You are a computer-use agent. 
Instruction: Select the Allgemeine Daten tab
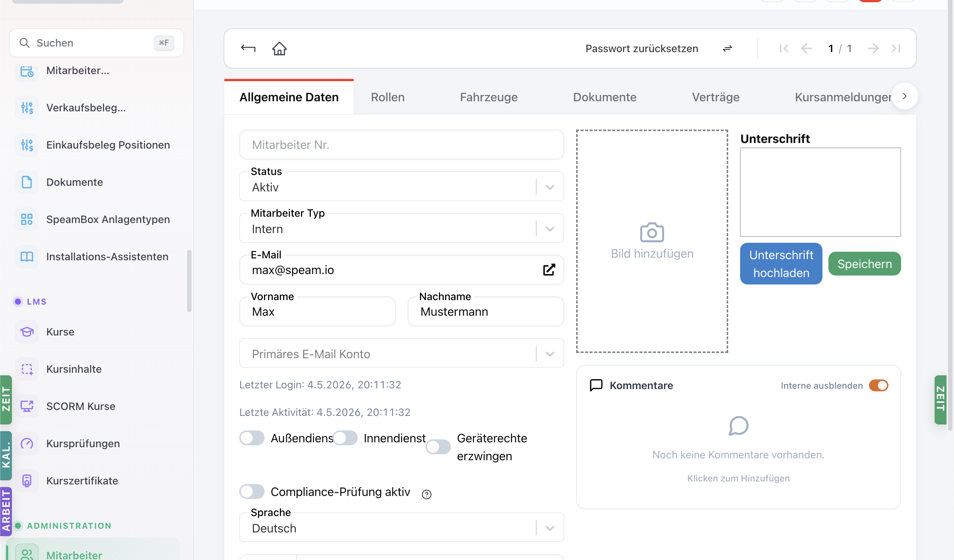point(289,97)
